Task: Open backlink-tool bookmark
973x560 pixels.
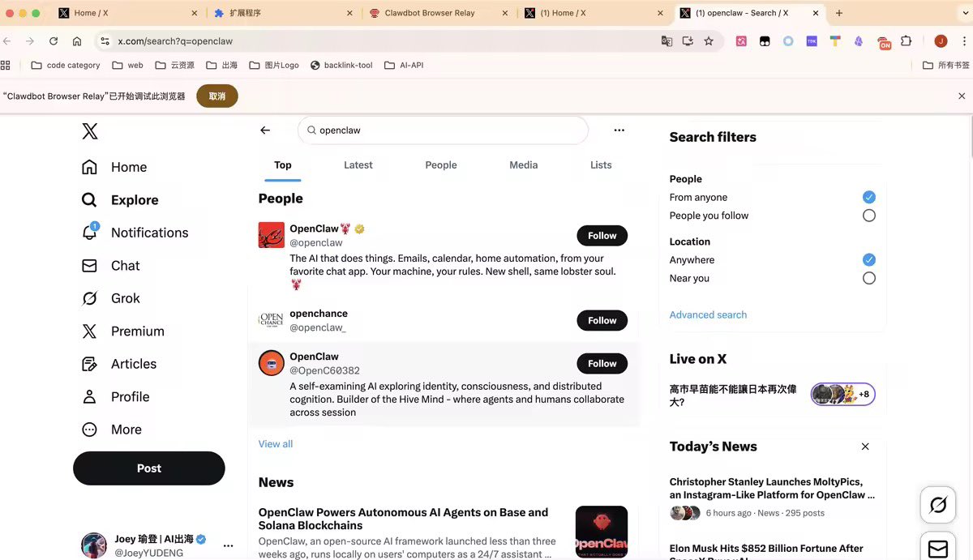Action: pos(341,65)
